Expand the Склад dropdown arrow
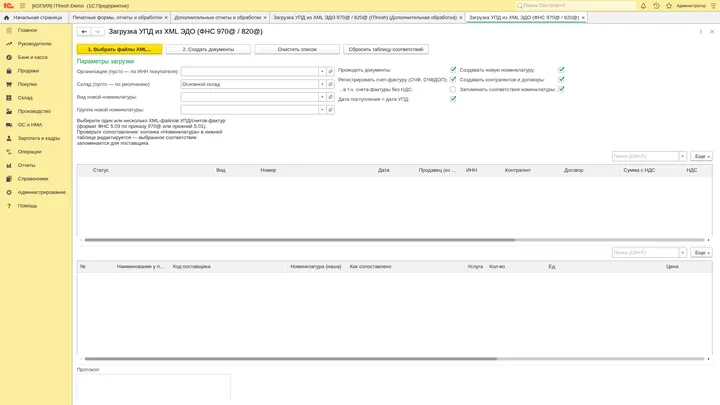This screenshot has width=720, height=405. coord(322,84)
